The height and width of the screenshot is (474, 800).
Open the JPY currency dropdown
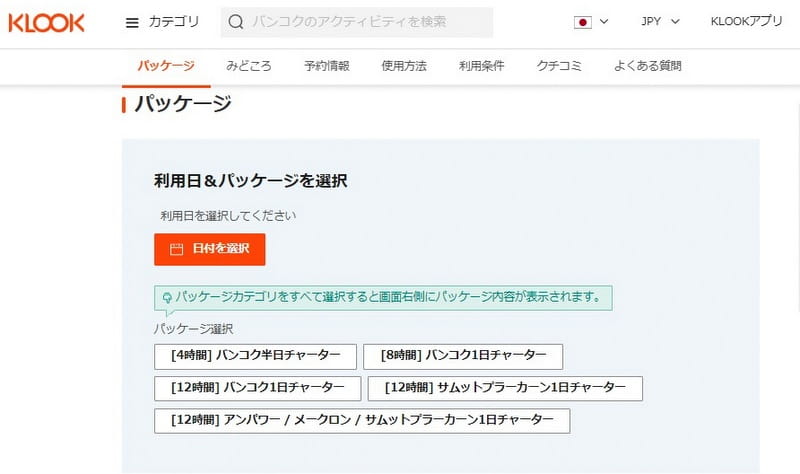tap(659, 22)
